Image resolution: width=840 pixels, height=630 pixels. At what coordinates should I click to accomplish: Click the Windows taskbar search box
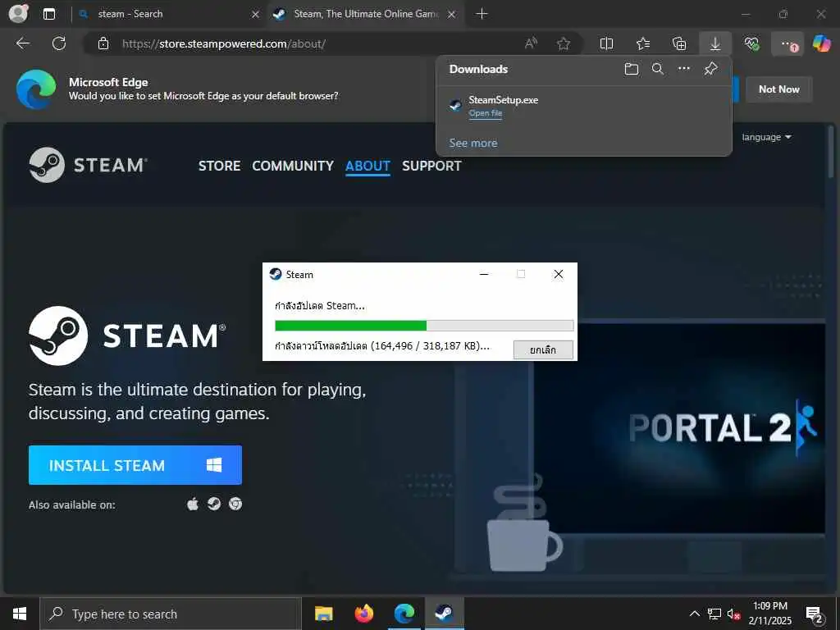point(171,614)
